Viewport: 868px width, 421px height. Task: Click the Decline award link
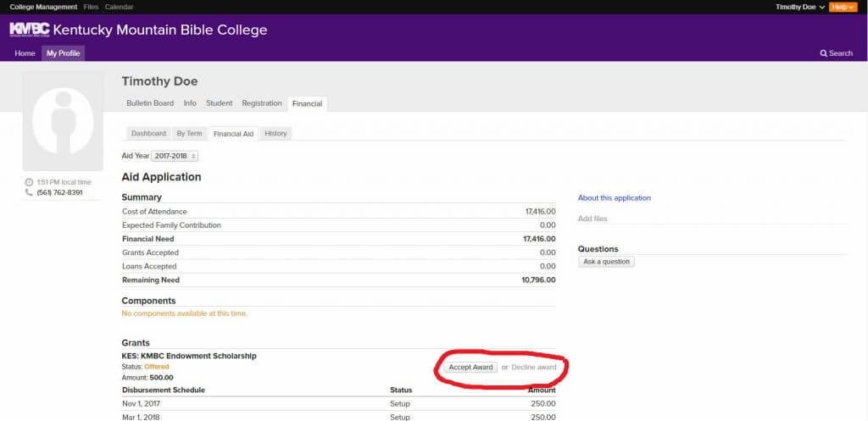pyautogui.click(x=534, y=368)
